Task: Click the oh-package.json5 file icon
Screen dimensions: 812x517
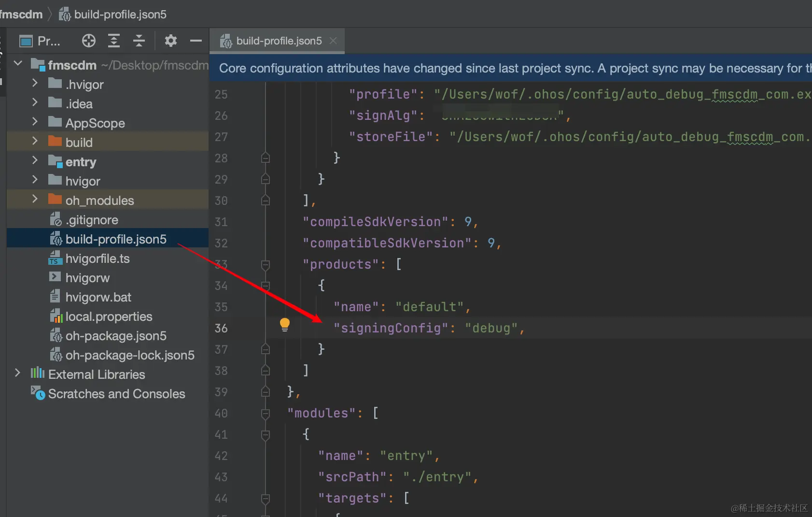Action: point(56,335)
